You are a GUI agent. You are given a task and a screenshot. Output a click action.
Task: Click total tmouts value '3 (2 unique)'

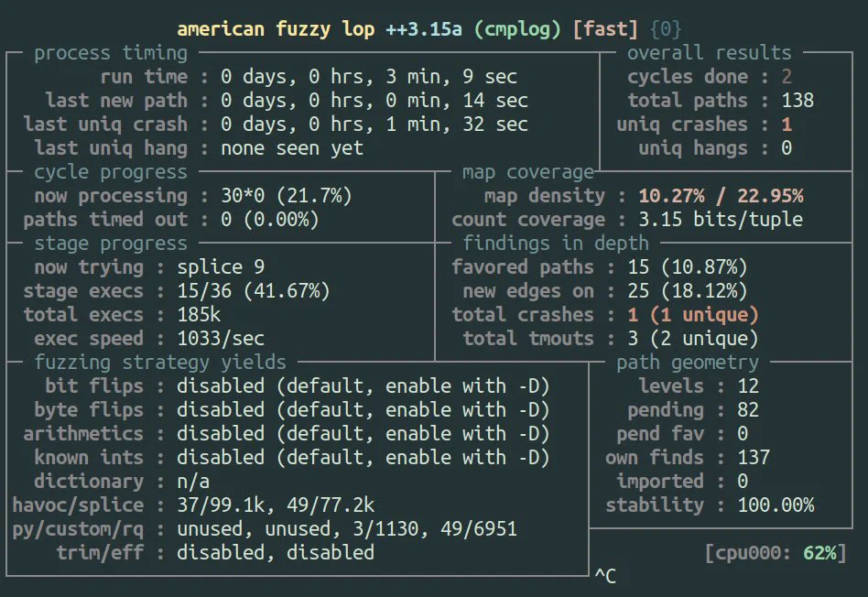[693, 339]
